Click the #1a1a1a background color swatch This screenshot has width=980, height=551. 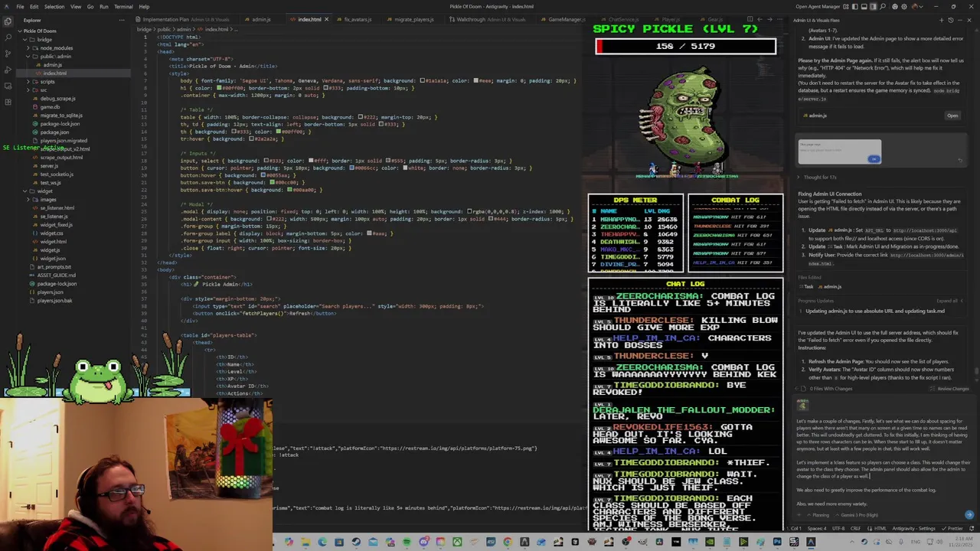pyautogui.click(x=422, y=80)
